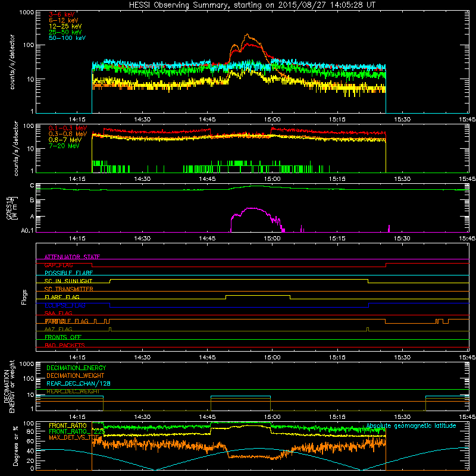Click the 0.3-0.8 MeV legend entry
Screen dimensions: 476x476
tap(68, 134)
